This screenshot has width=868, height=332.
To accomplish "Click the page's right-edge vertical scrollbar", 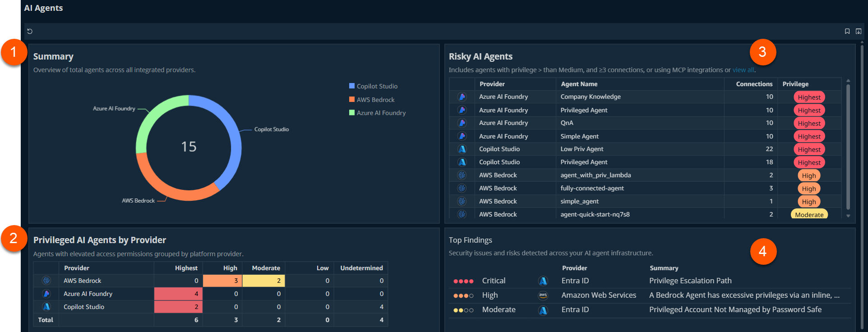I will coord(862,186).
